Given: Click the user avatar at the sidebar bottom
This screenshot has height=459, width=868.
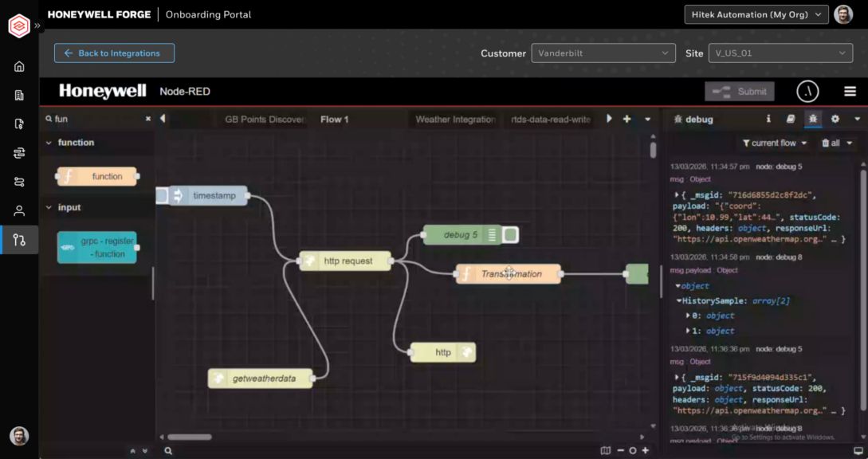Looking at the screenshot, I should (19, 436).
